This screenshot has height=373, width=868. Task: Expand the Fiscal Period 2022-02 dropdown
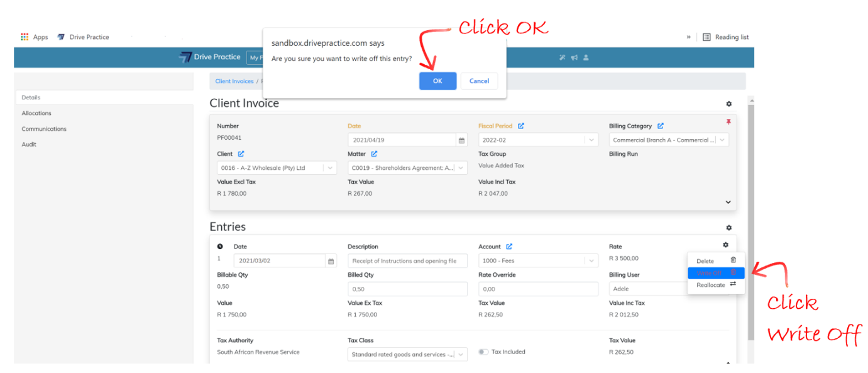(x=591, y=140)
